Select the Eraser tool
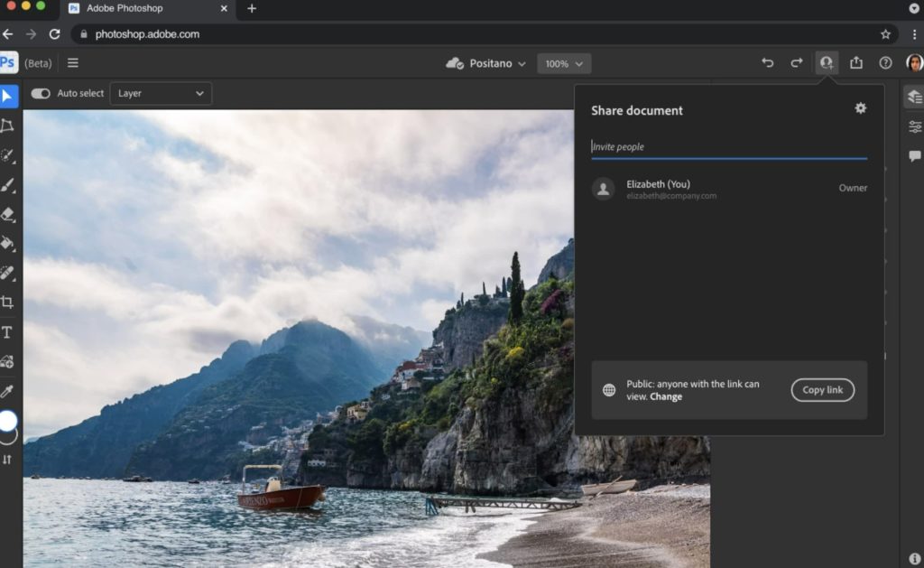This screenshot has width=924, height=568. click(x=7, y=214)
